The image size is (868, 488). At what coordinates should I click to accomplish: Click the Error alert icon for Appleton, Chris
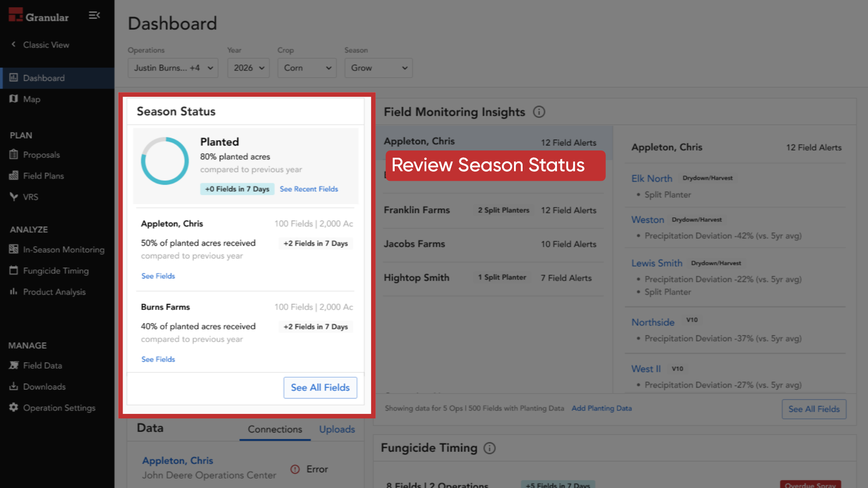295,469
